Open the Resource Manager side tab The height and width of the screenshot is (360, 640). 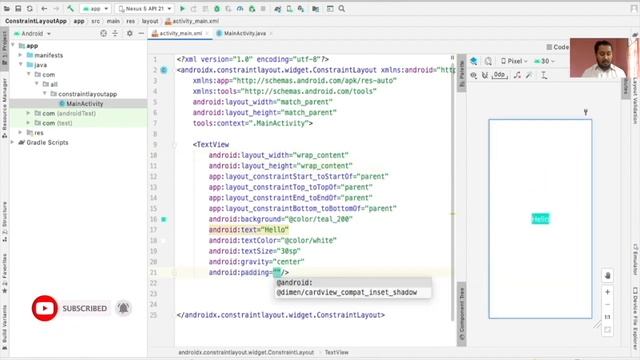(x=4, y=108)
